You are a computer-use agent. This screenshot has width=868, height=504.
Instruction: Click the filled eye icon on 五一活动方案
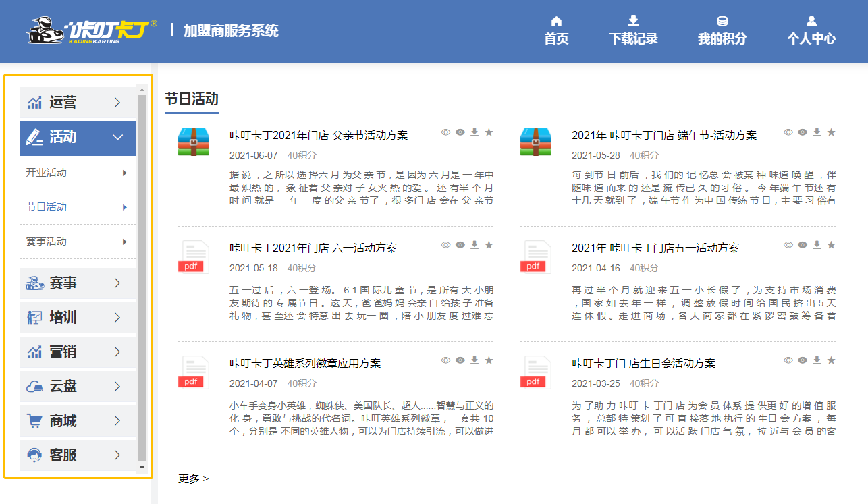coord(802,245)
